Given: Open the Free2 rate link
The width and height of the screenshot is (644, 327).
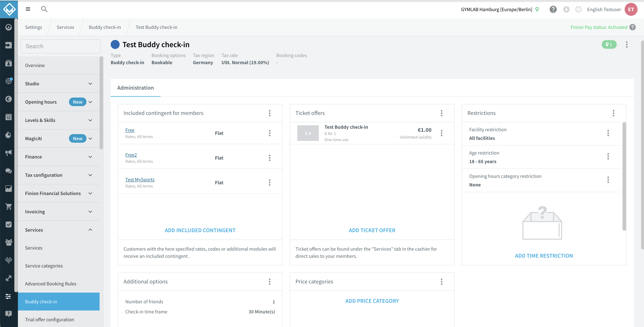Looking at the screenshot, I should [x=131, y=155].
